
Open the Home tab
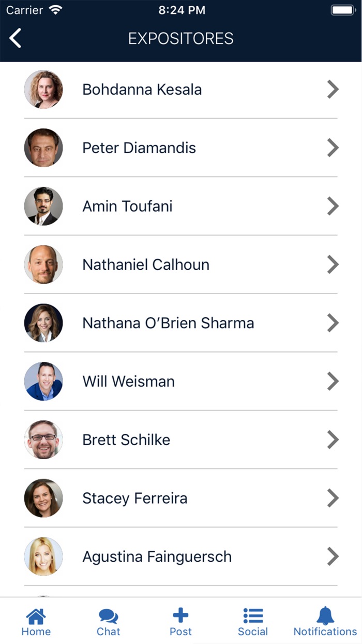coord(36,621)
